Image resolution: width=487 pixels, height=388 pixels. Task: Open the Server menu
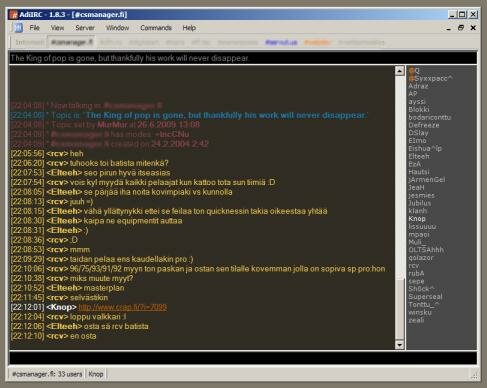click(85, 28)
